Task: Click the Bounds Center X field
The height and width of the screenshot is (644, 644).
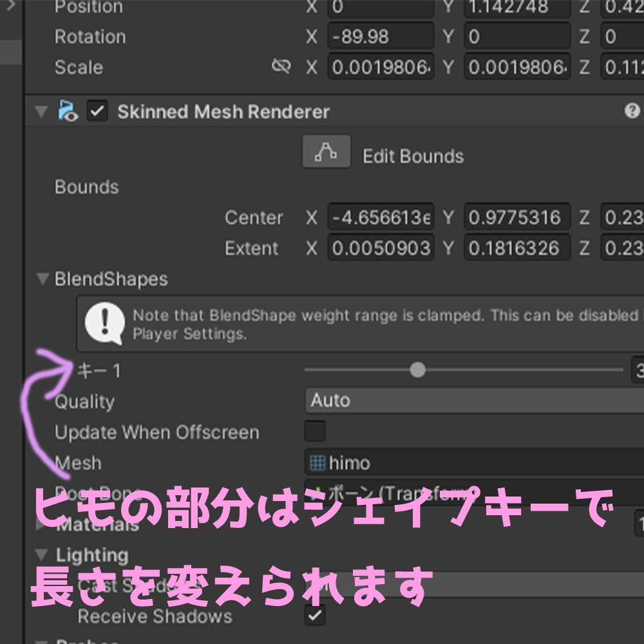Action: (x=380, y=217)
